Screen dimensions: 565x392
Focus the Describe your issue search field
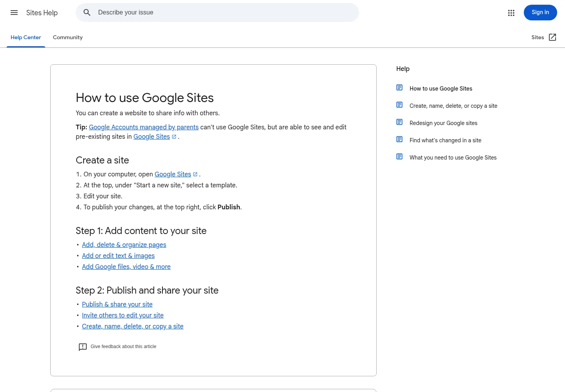coord(217,13)
